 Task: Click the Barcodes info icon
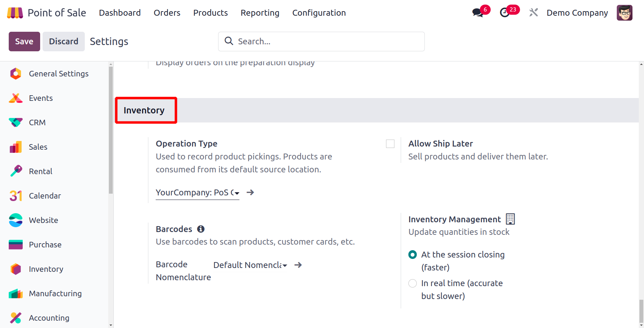(201, 229)
